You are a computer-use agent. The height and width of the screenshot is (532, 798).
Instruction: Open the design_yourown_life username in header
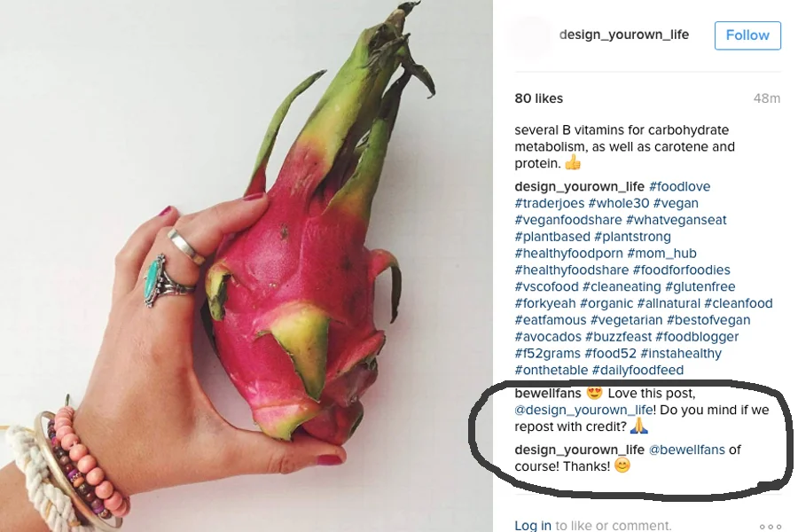coord(624,35)
